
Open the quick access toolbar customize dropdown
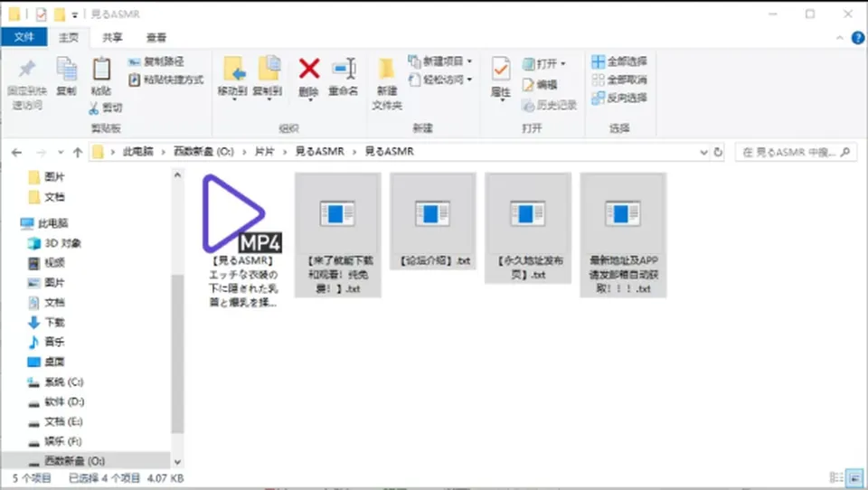75,15
